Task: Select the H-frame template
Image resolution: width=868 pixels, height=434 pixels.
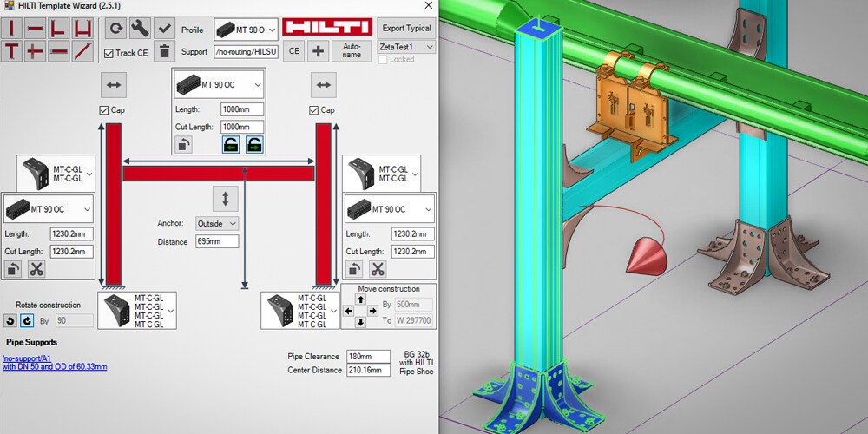Action: tap(82, 29)
